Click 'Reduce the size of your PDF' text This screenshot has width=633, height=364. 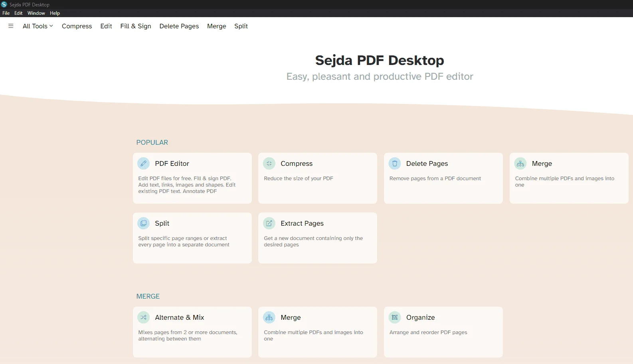tap(299, 179)
